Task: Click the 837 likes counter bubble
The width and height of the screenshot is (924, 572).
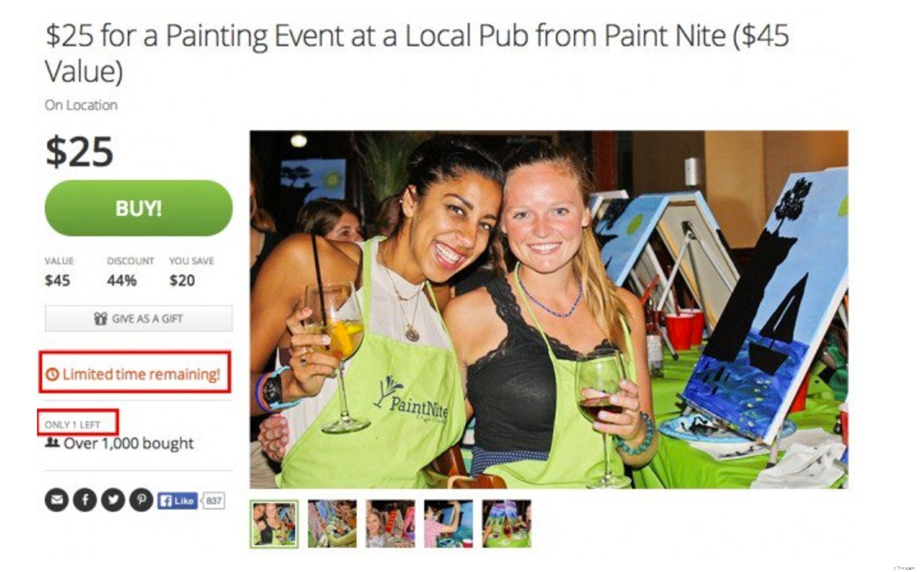Action: (213, 500)
